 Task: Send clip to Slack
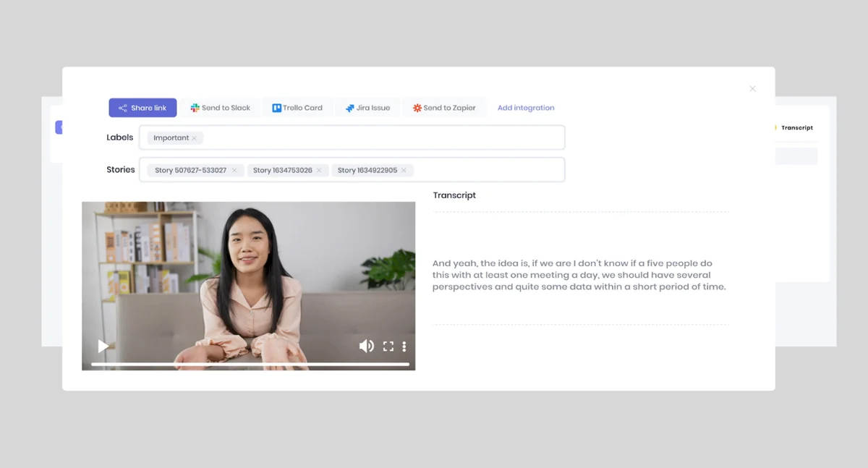tap(221, 108)
